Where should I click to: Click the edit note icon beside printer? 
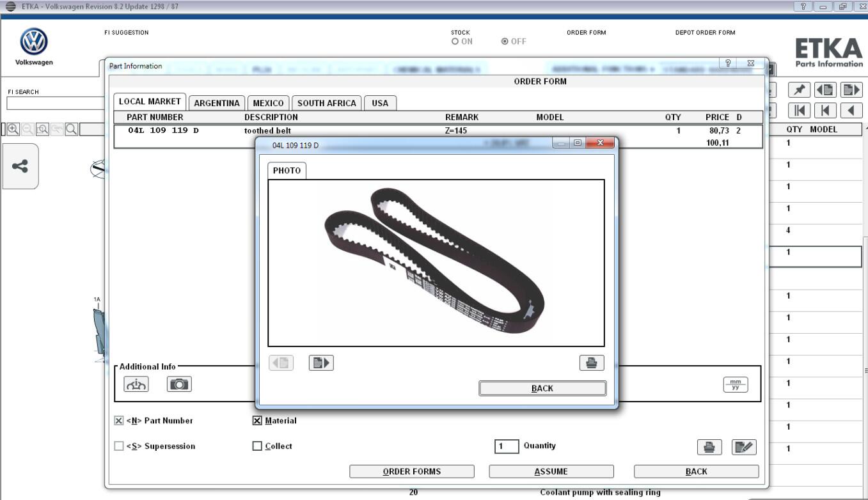click(x=744, y=448)
